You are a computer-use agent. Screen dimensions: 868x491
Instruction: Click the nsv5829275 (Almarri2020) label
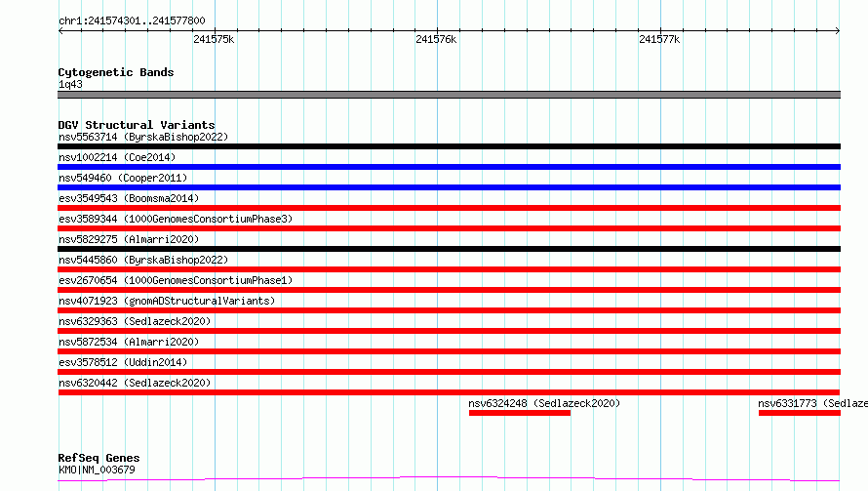pyautogui.click(x=129, y=239)
